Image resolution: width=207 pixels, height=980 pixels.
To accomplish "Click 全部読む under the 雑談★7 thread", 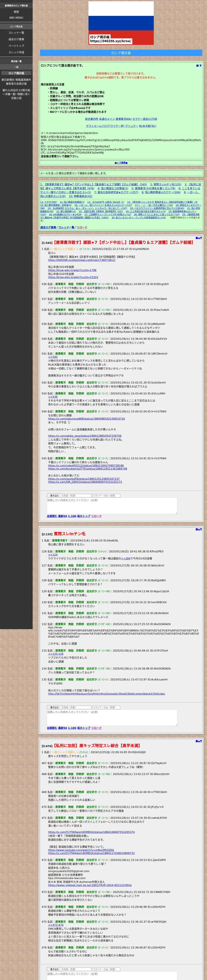I will click(x=52, y=516).
